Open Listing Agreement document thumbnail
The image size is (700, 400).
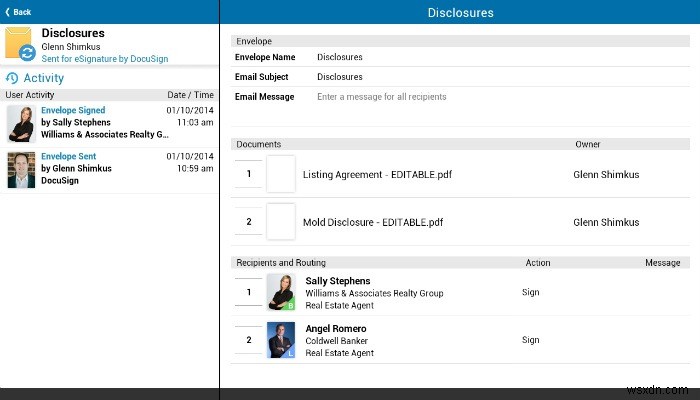(x=281, y=174)
